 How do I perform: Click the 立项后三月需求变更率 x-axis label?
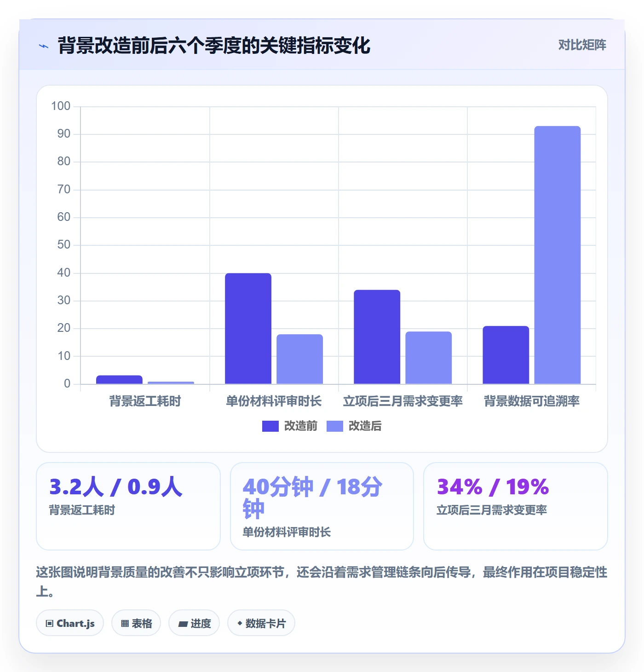click(x=402, y=401)
